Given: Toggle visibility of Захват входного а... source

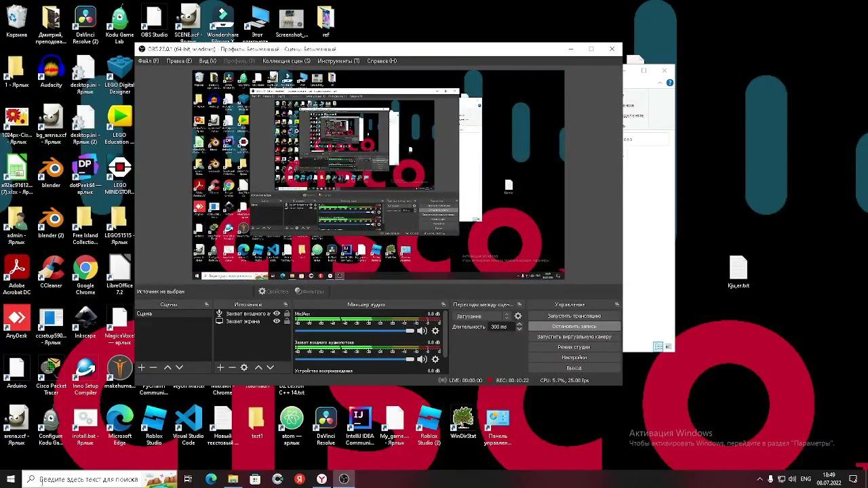Looking at the screenshot, I should (277, 314).
